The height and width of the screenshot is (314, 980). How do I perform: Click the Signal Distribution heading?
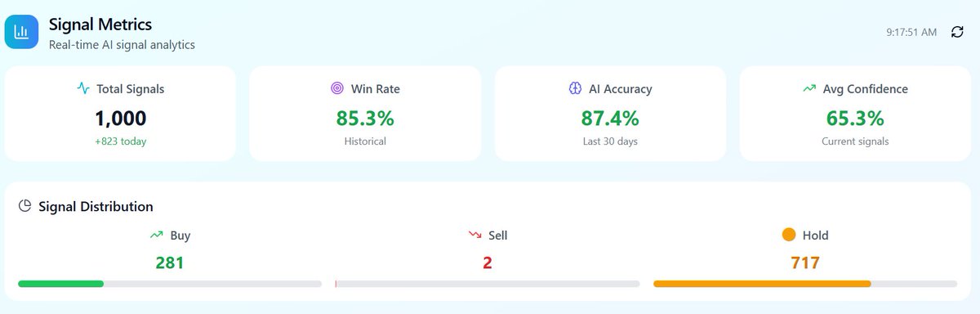(96, 206)
